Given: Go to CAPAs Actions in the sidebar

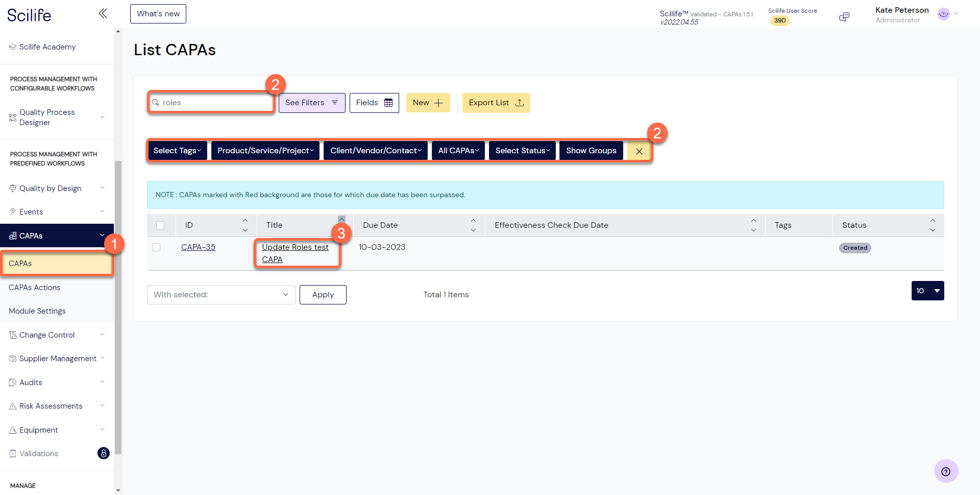Looking at the screenshot, I should point(34,287).
